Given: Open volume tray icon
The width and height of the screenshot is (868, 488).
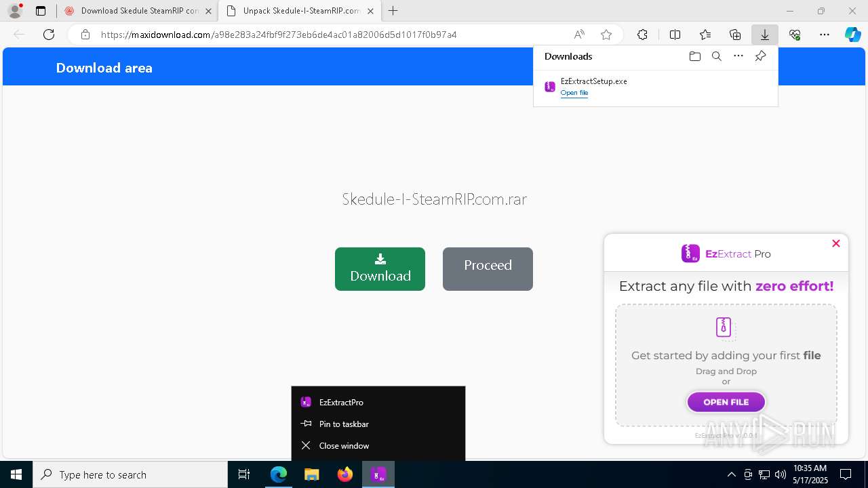Looking at the screenshot, I should pos(781,474).
